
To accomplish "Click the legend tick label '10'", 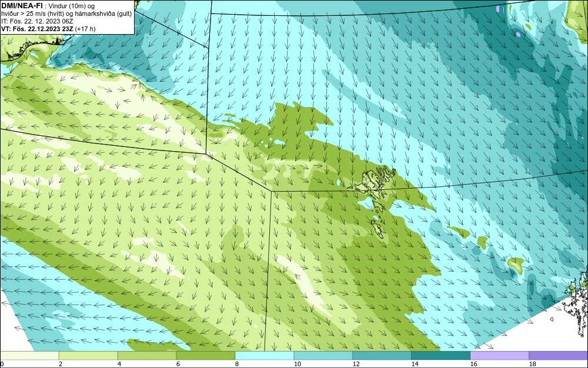I will coord(297,364).
